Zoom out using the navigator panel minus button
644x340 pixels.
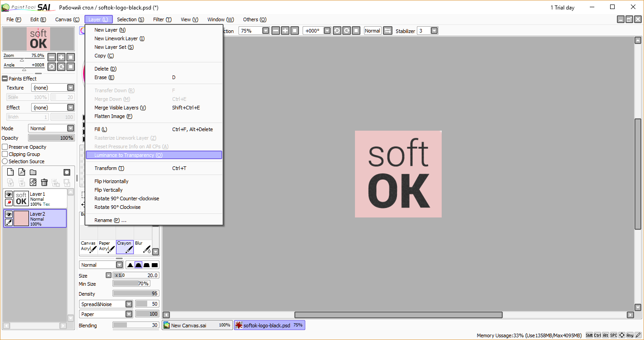(51, 57)
